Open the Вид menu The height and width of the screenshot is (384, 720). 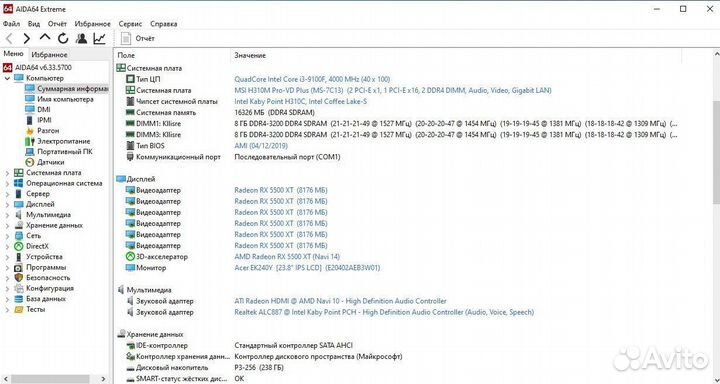point(34,24)
